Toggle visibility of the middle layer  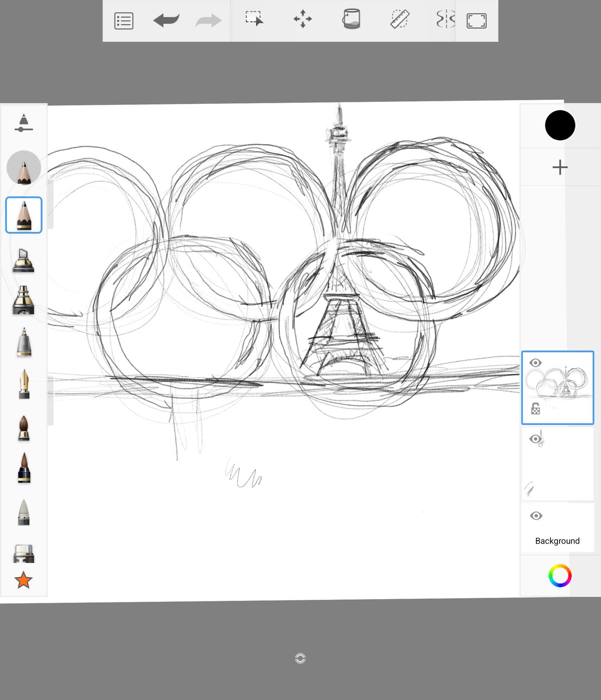click(535, 439)
